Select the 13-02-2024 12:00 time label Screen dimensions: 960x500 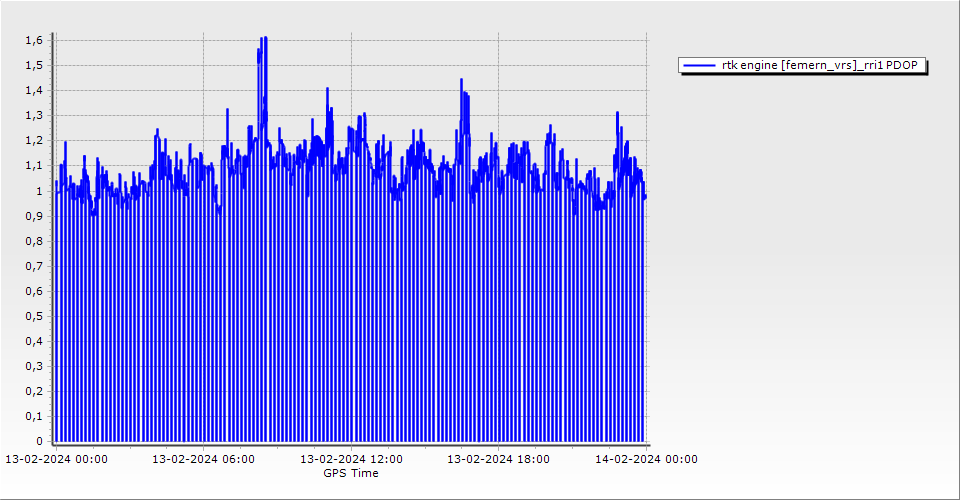click(352, 459)
